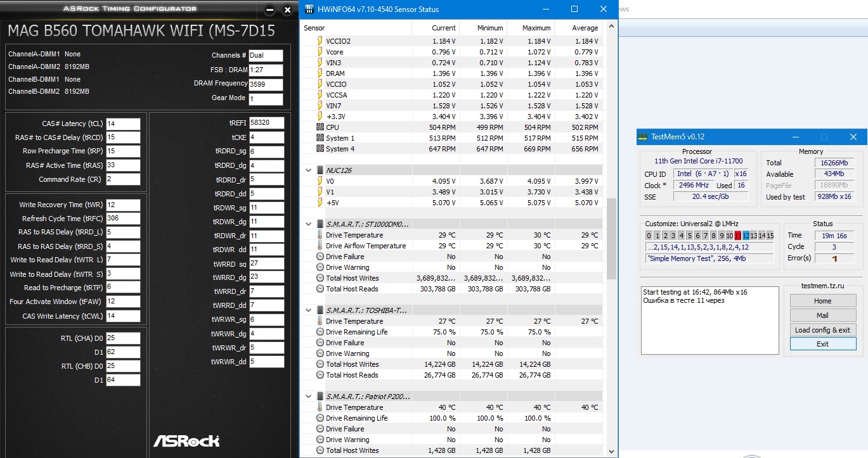
Task: Click the RAS# Active Time (tRAS) field
Action: pos(123,165)
